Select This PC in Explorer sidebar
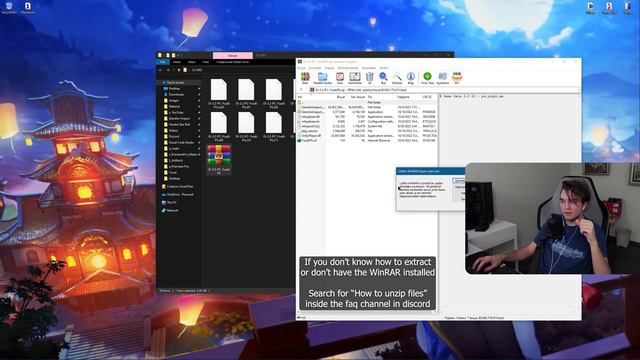Viewport: 640px width, 360px height. (x=169, y=202)
